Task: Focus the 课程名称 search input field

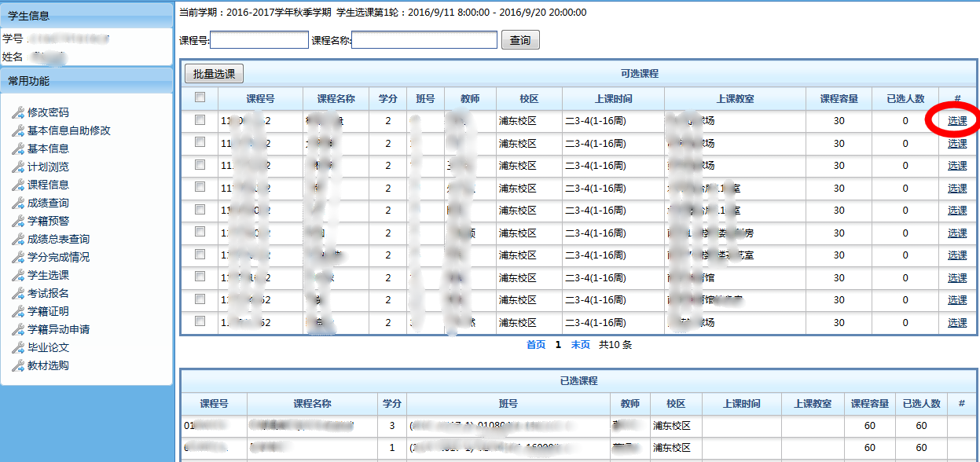Action: (424, 40)
